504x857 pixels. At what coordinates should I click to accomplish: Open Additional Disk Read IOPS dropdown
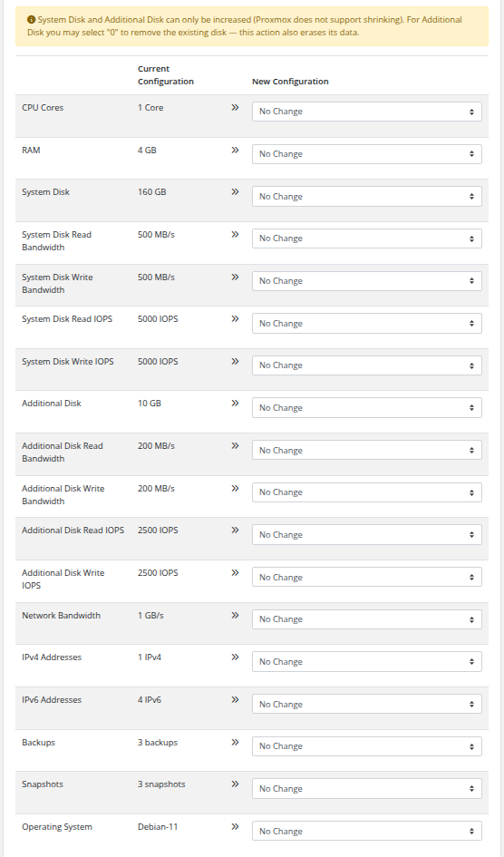366,535
